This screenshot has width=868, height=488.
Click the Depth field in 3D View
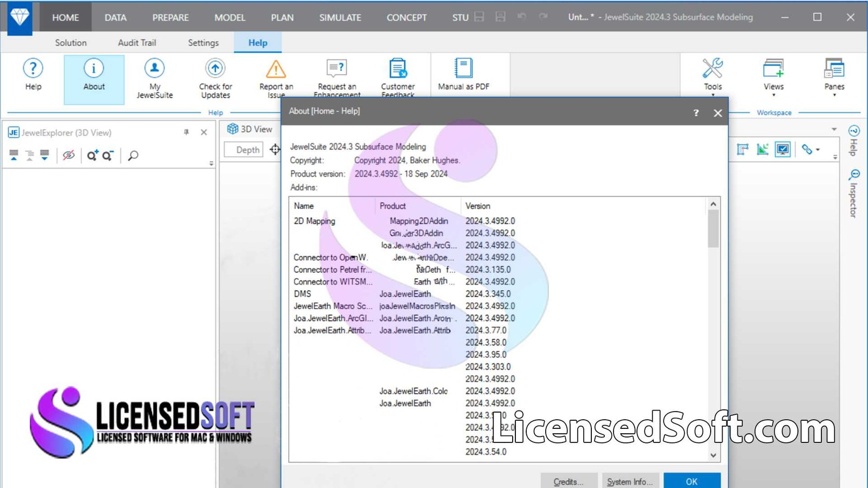tap(244, 150)
